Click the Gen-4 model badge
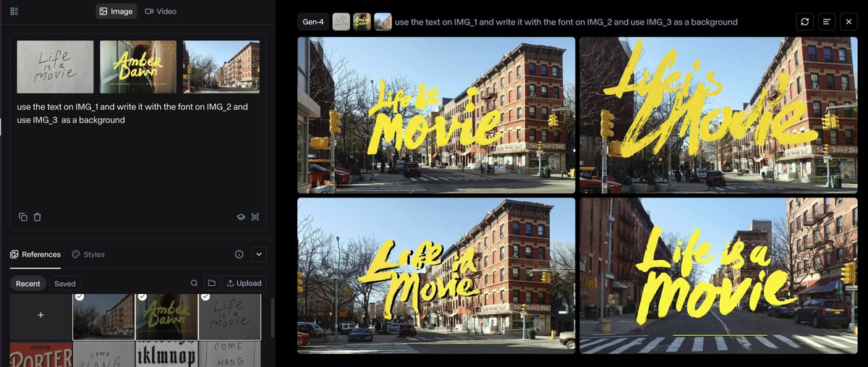The image size is (868, 367). pyautogui.click(x=313, y=22)
